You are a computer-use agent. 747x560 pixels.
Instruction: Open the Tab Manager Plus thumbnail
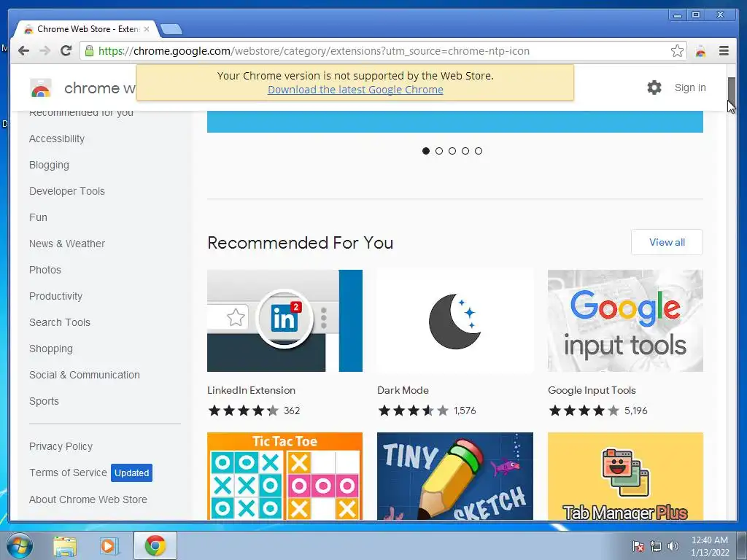coord(625,475)
